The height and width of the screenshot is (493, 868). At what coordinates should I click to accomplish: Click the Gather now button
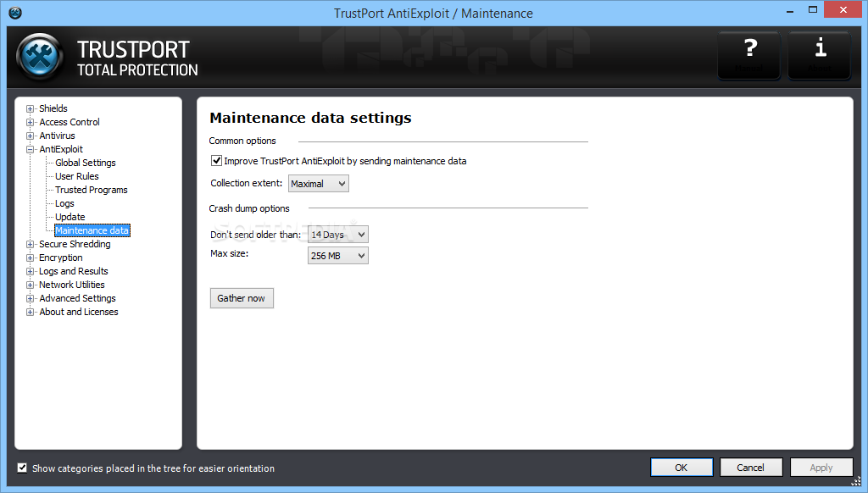(x=242, y=298)
